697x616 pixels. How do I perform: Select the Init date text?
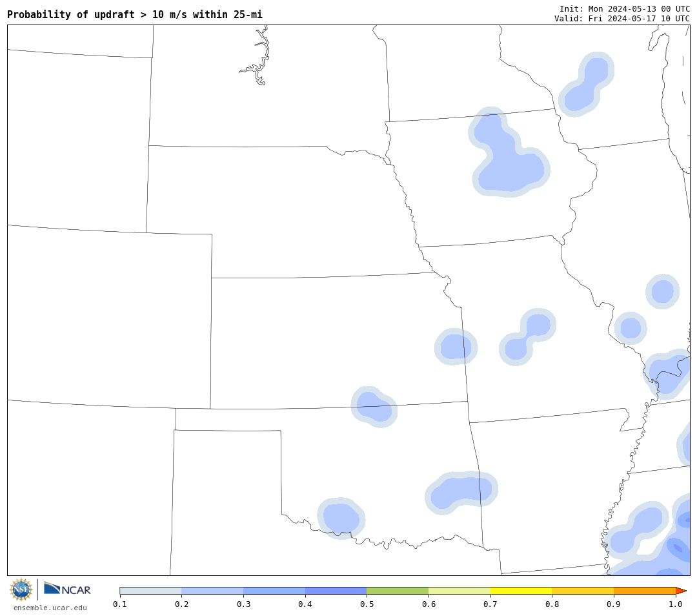[625, 9]
